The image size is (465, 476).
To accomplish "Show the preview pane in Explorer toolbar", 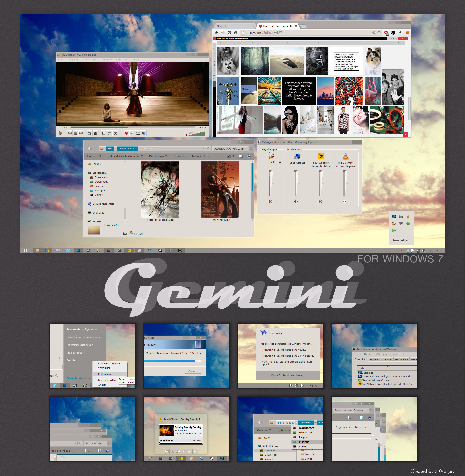I will click(x=241, y=156).
